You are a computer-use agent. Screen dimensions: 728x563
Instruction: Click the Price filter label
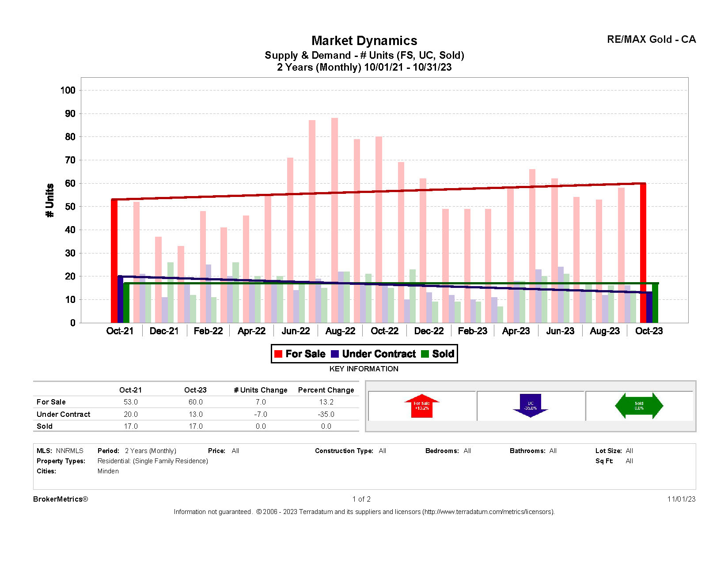click(x=217, y=451)
